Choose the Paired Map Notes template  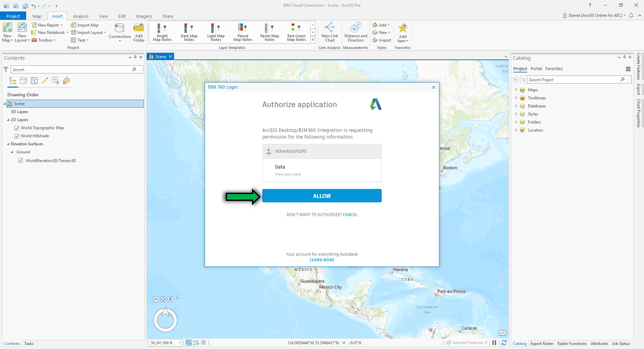pos(243,33)
